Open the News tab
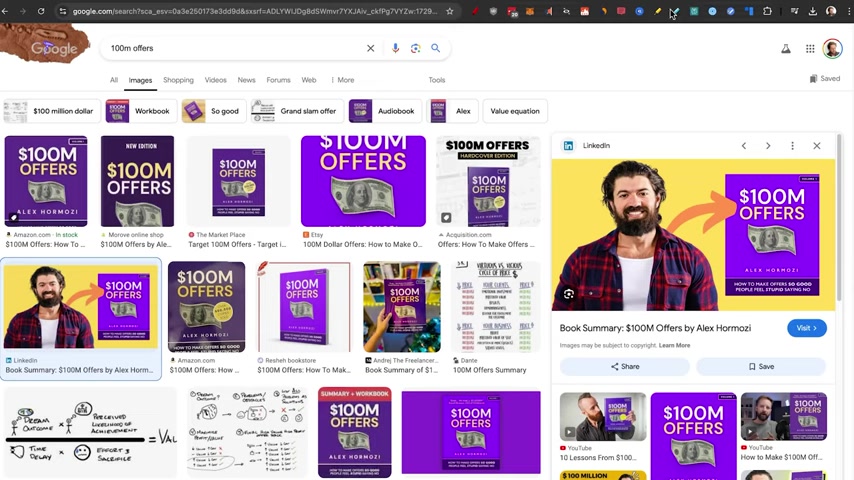 246,80
